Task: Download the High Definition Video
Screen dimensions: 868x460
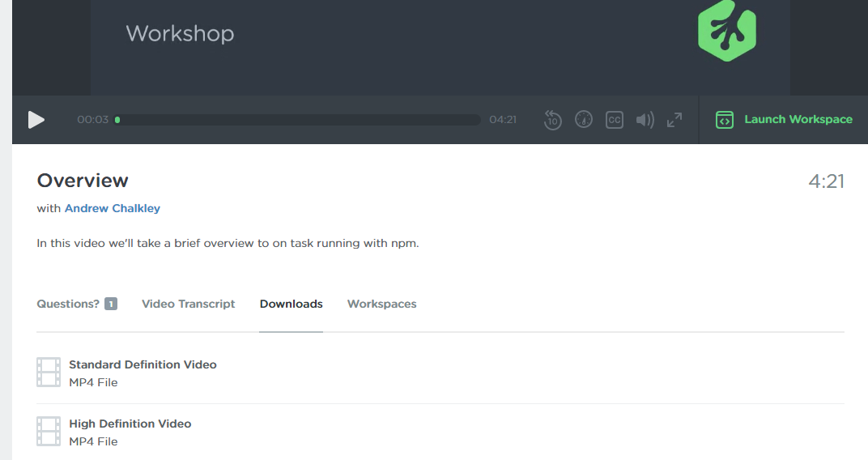Action: tap(130, 424)
